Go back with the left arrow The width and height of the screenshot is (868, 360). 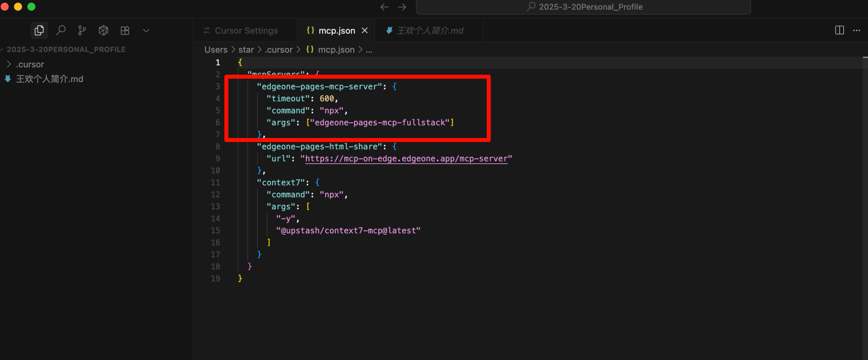384,7
